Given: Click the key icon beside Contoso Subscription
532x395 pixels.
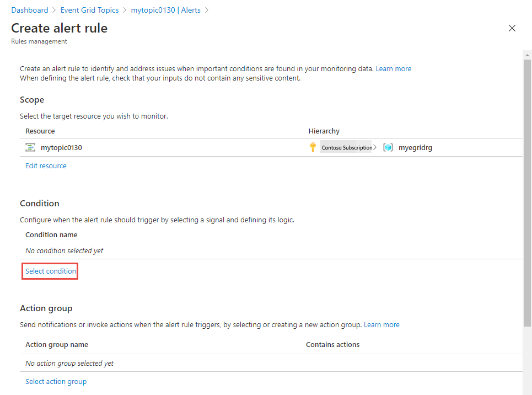Looking at the screenshot, I should point(313,147).
